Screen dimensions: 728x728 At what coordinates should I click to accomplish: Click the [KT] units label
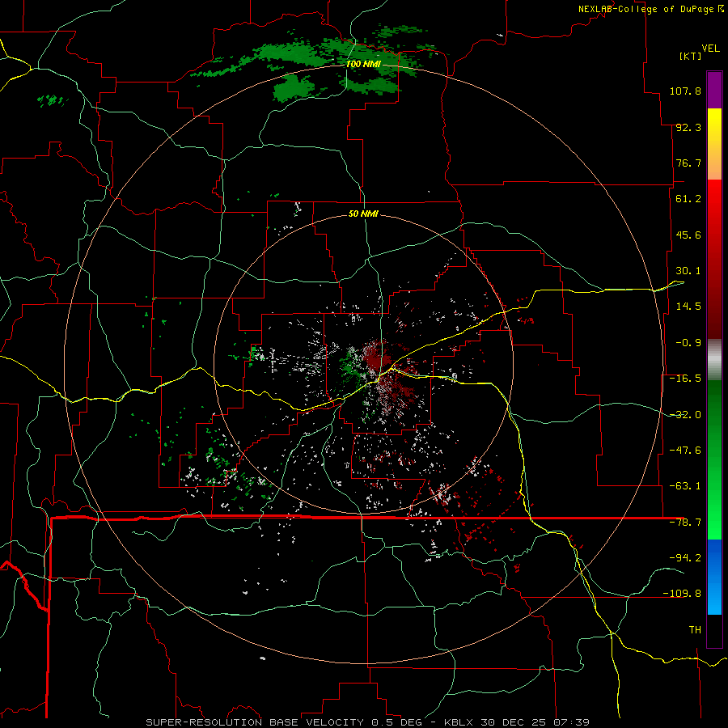(x=691, y=56)
